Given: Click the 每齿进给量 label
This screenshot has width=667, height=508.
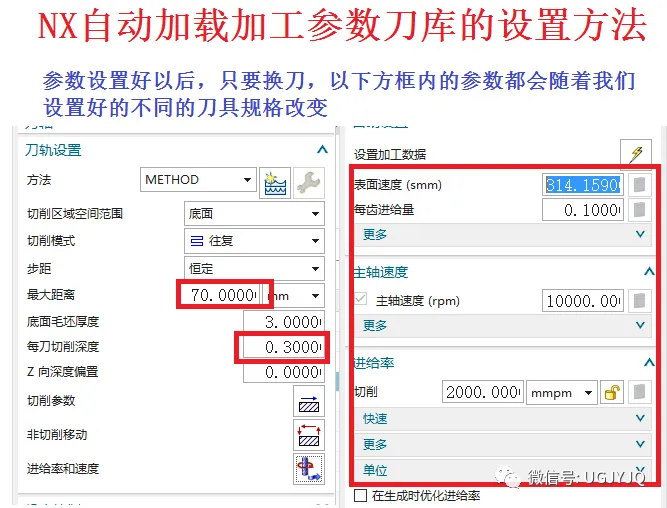Looking at the screenshot, I should 384,209.
